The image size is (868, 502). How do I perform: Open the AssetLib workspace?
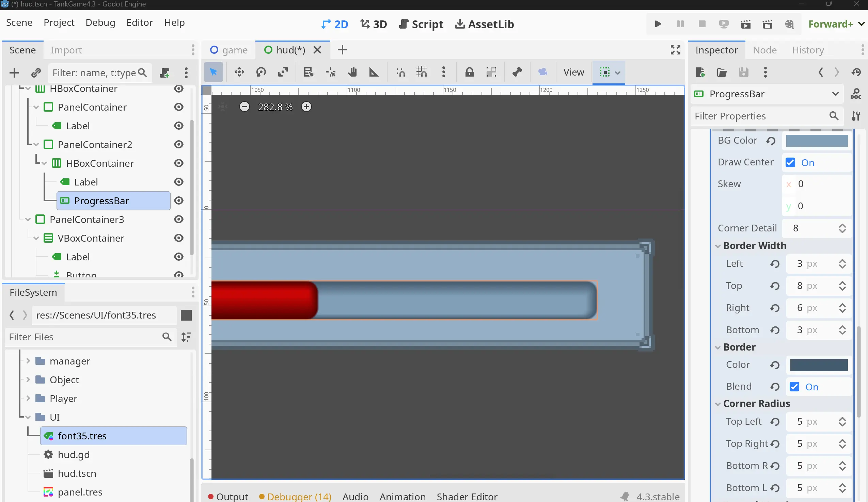484,24
